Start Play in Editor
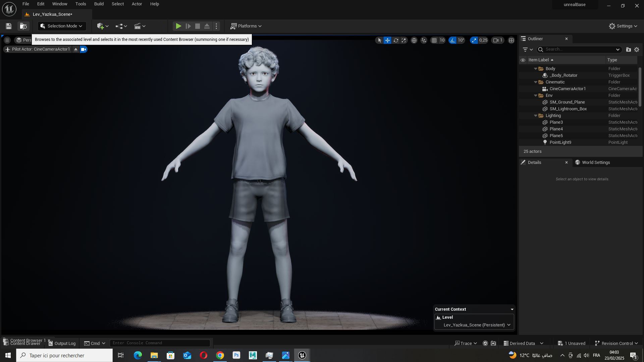This screenshot has height=362, width=644. (178, 26)
